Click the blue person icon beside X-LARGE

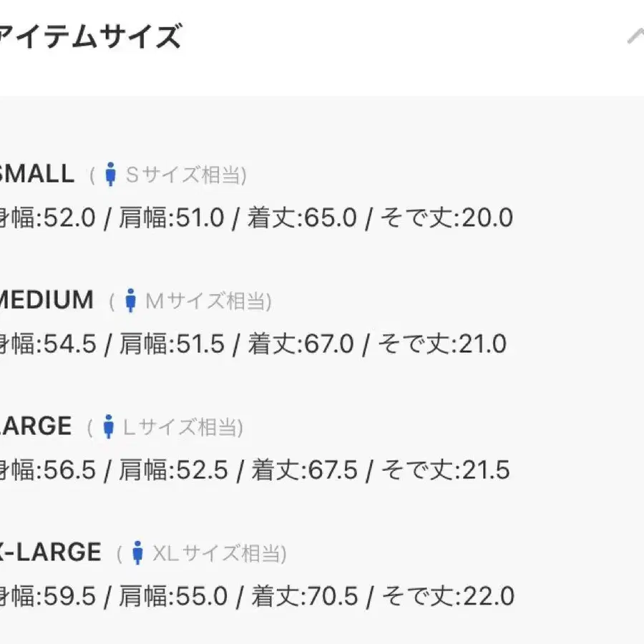pos(137,552)
